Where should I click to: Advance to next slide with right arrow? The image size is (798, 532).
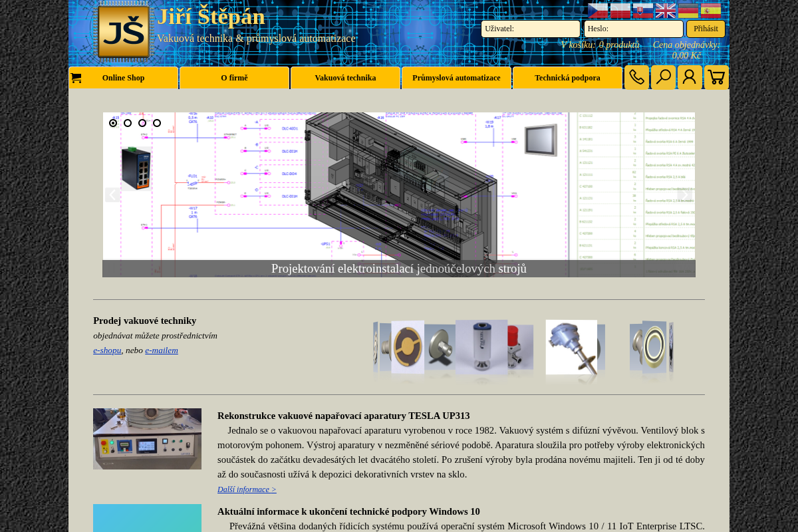tap(685, 195)
